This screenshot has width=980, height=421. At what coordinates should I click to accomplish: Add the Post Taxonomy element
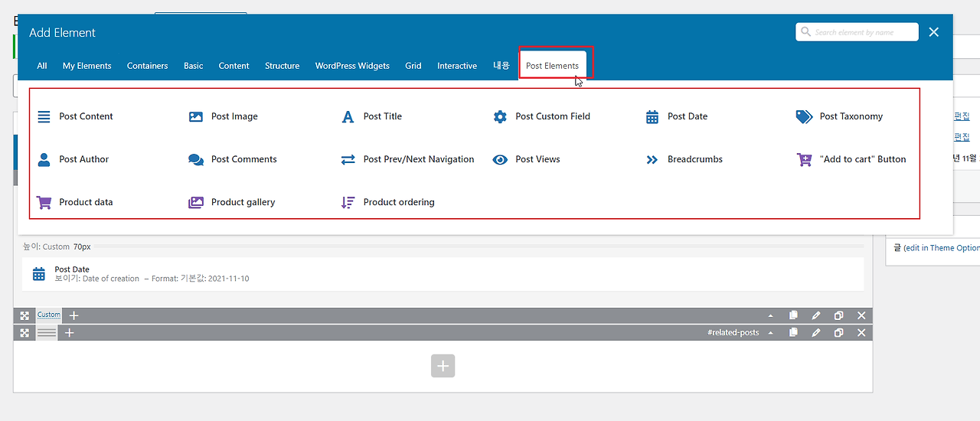pos(839,116)
